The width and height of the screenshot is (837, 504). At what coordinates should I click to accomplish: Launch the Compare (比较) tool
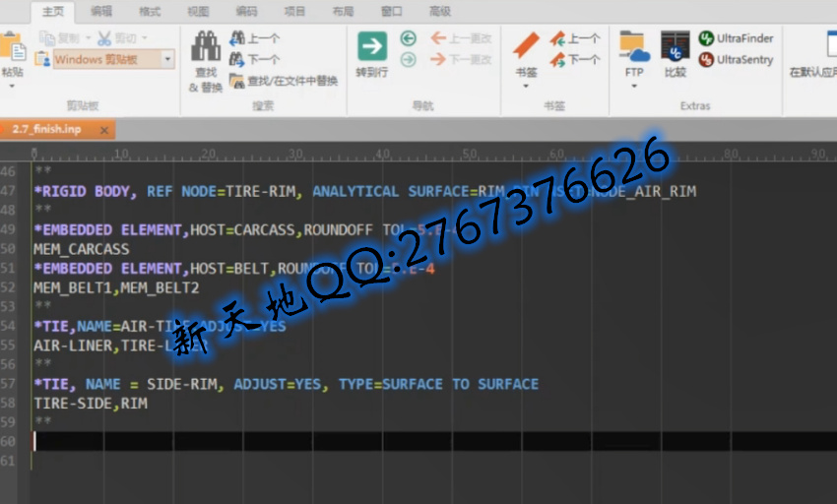675,46
